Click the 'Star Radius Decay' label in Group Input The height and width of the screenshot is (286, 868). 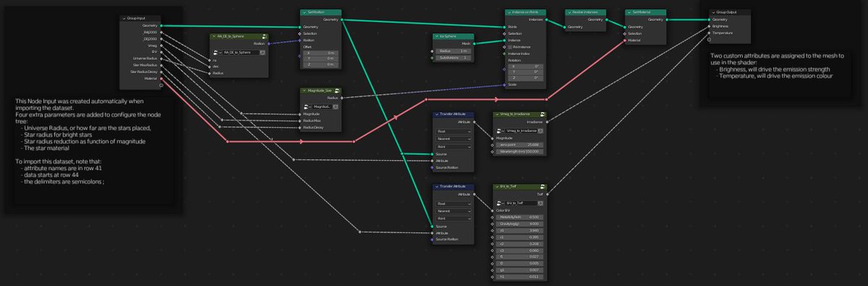(143, 72)
